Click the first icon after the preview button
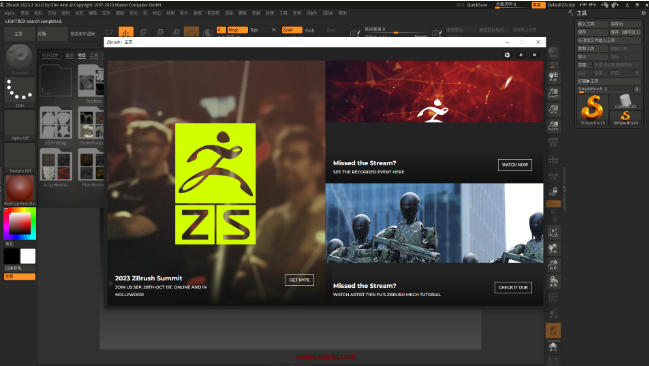Screen dimensions: 649x366 click(x=109, y=32)
